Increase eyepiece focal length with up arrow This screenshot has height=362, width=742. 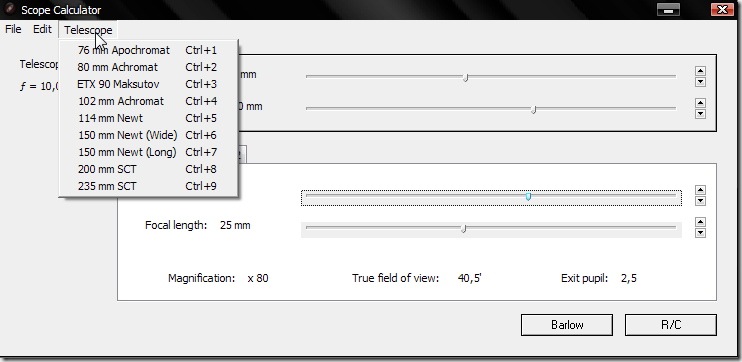click(x=700, y=222)
